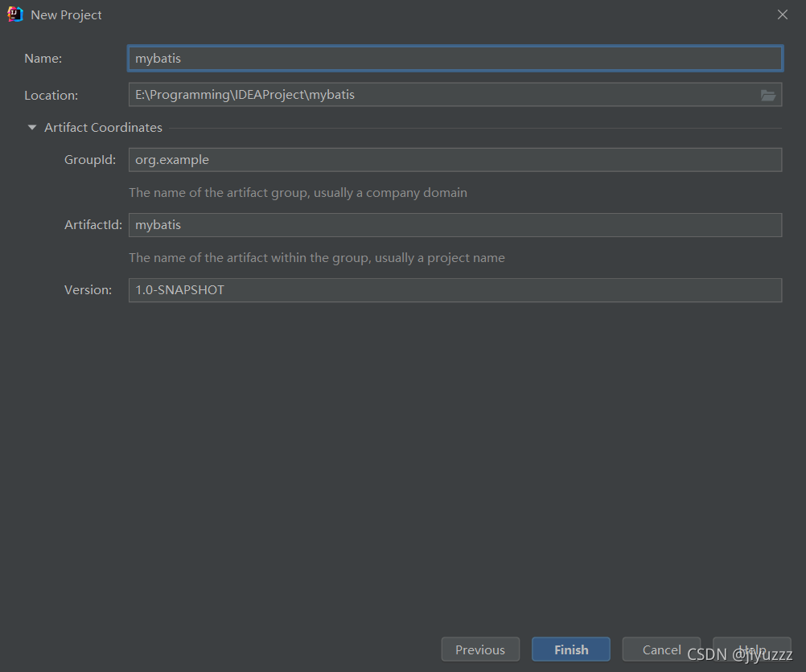Click the folder browse icon in Location field

click(768, 95)
